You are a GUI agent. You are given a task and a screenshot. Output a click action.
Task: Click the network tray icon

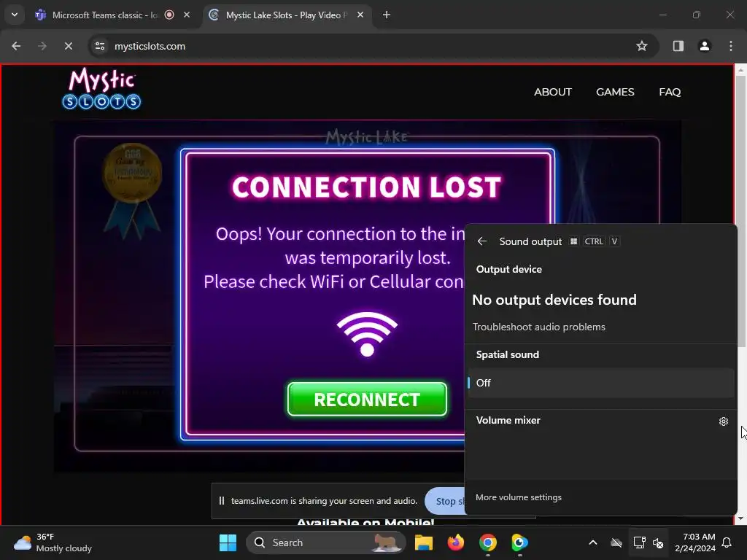tap(639, 542)
